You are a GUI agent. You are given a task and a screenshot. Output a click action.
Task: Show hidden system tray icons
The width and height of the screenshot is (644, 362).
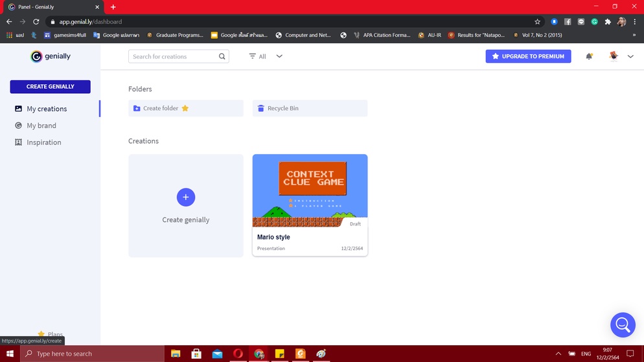click(x=558, y=354)
